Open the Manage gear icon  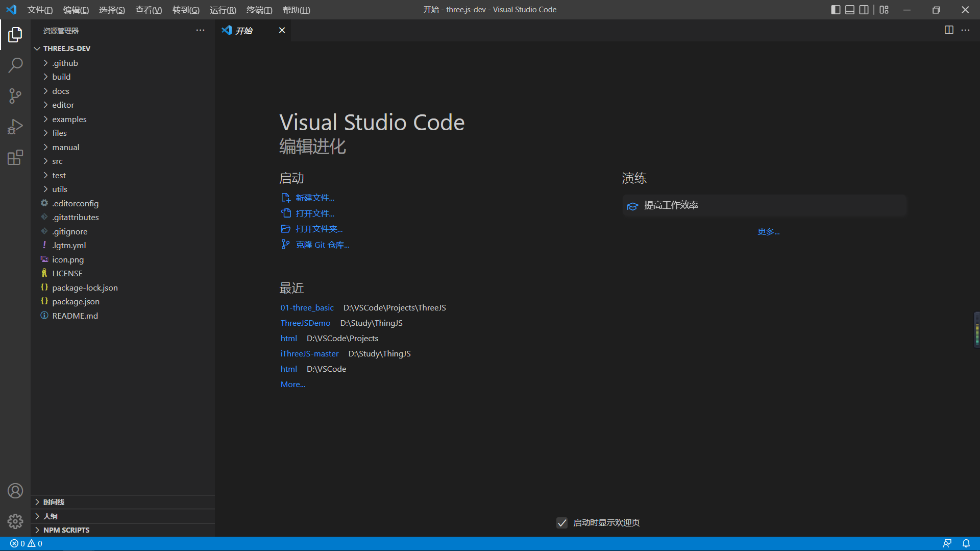tap(15, 521)
